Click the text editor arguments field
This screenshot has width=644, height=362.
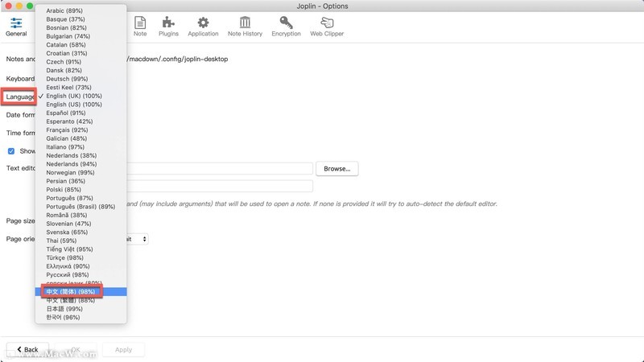click(220, 186)
